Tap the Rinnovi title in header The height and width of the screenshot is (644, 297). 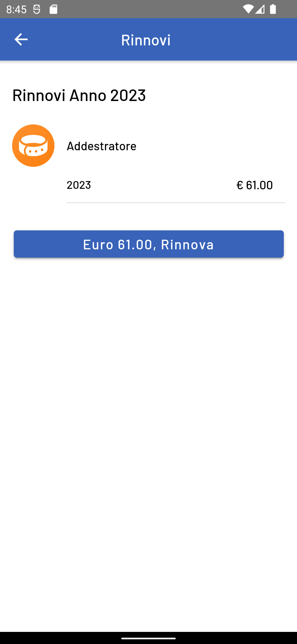click(x=146, y=40)
